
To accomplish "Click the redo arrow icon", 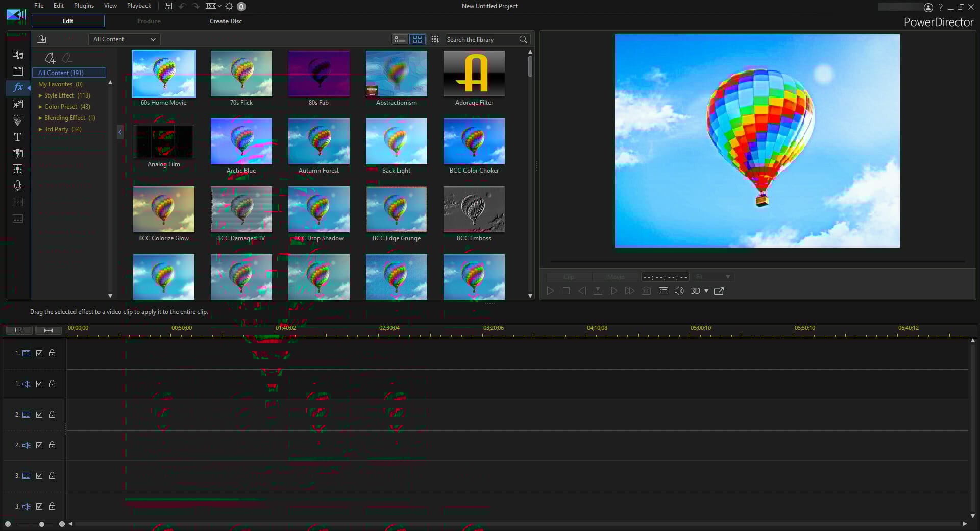I will tap(196, 6).
